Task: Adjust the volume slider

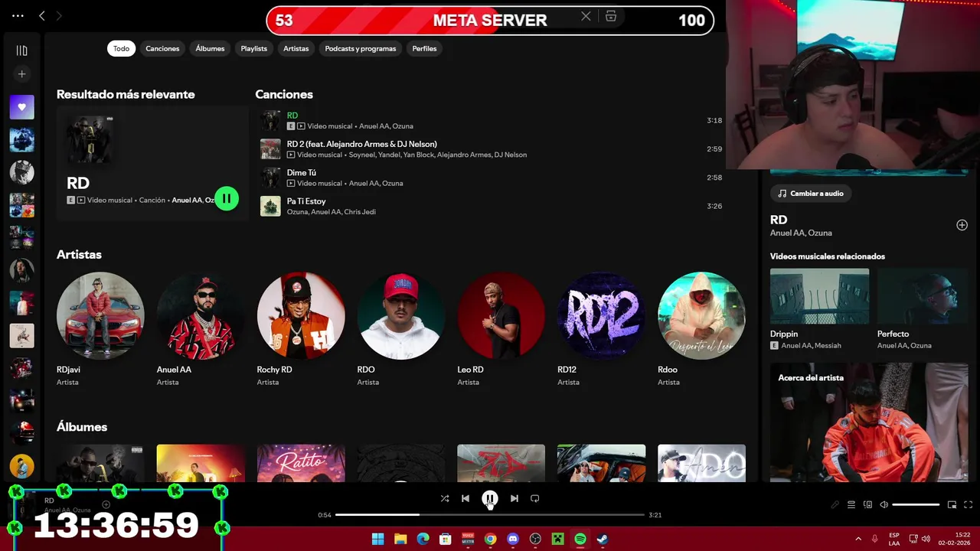Action: [916, 504]
